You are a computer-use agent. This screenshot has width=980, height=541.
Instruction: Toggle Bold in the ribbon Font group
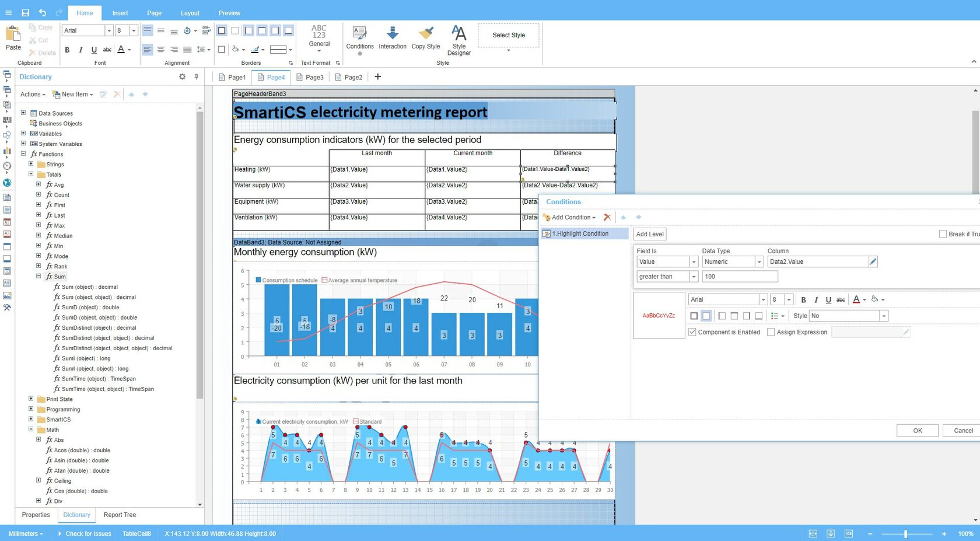pos(67,50)
